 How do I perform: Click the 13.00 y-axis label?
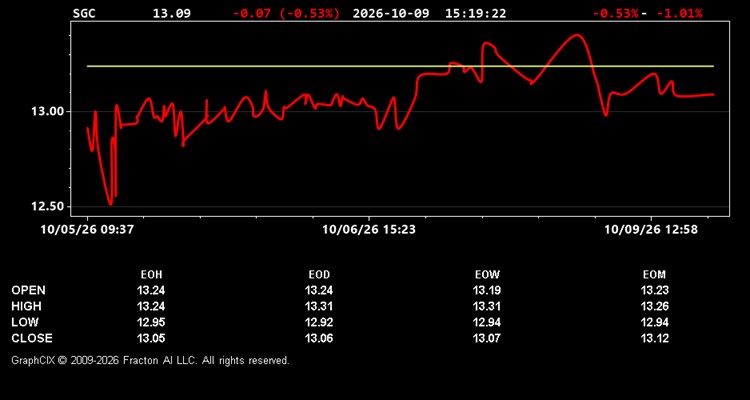[47, 111]
